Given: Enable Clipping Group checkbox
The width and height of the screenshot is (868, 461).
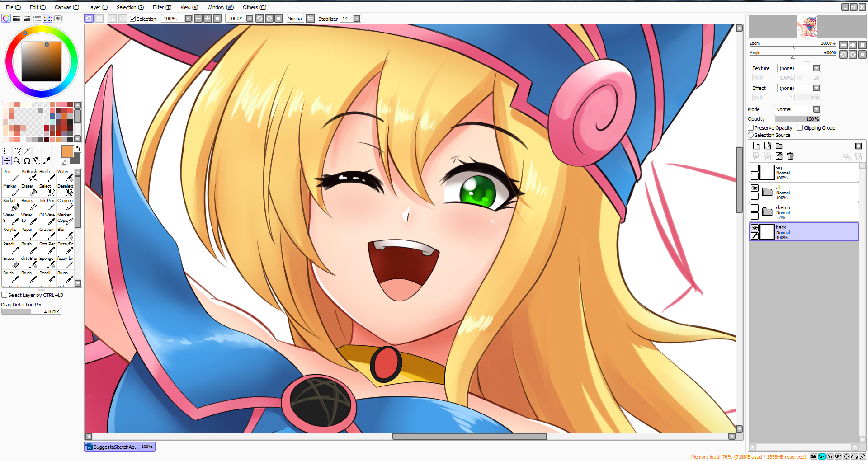Looking at the screenshot, I should point(800,128).
